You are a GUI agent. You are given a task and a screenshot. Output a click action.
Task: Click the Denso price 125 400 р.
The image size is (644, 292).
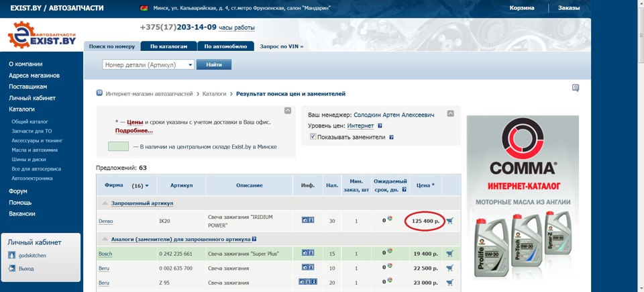coord(425,222)
